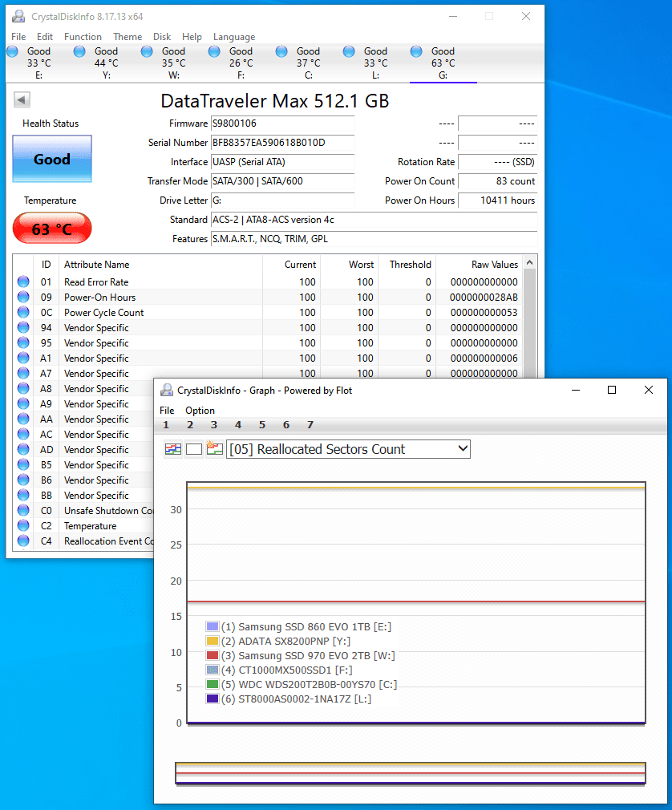Select drive E: status orb in the disk bar
Viewport: 672px width, 810px height.
coord(12,51)
